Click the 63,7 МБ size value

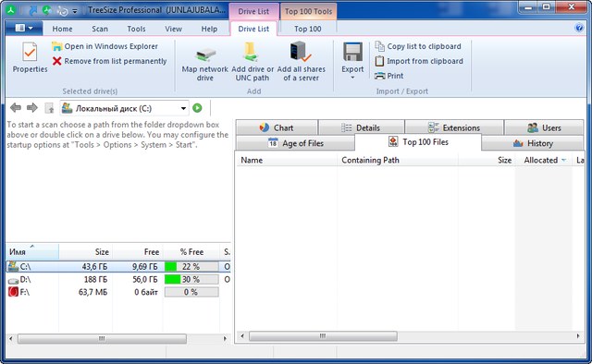coord(92,292)
